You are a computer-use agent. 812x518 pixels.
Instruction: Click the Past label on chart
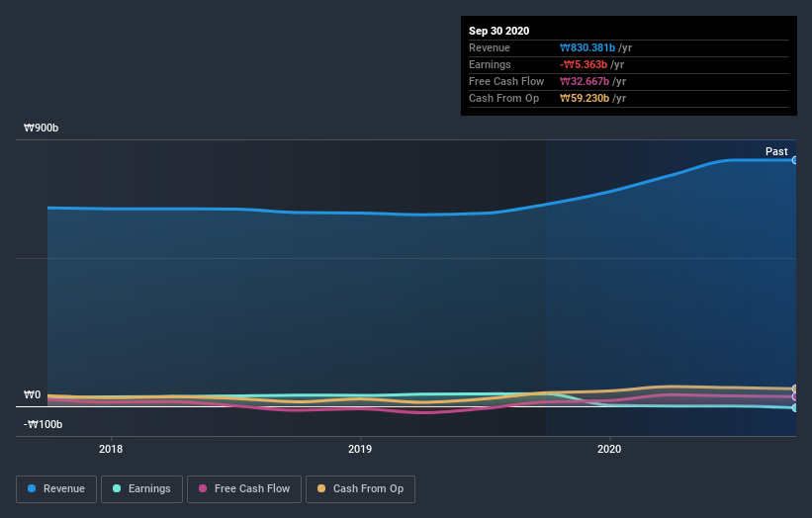pyautogui.click(x=776, y=151)
